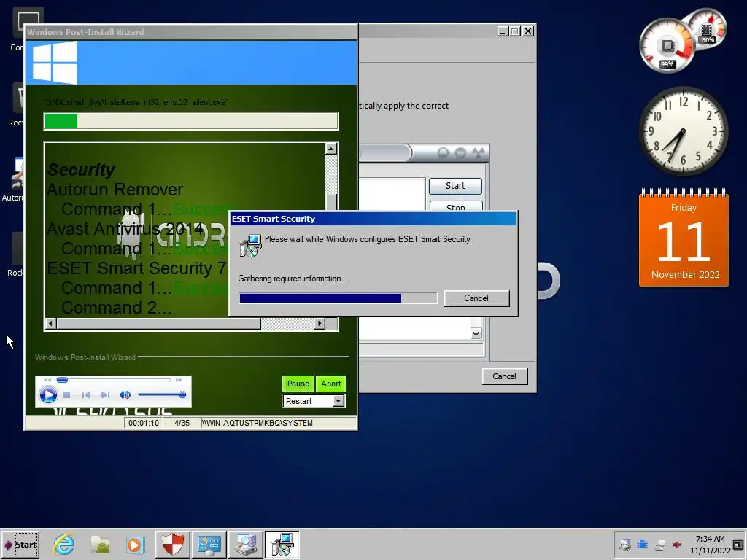This screenshot has width=747, height=560.
Task: Skip to previous track in media player
Action: click(86, 394)
